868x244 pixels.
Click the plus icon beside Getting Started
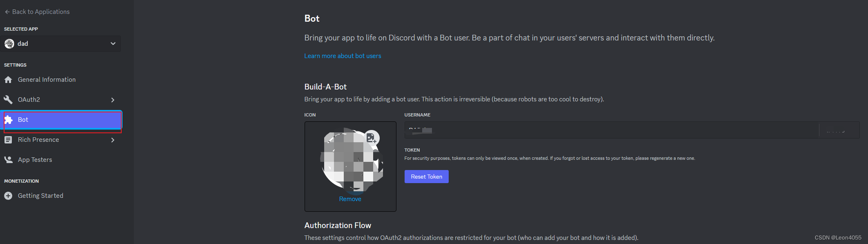[8, 196]
